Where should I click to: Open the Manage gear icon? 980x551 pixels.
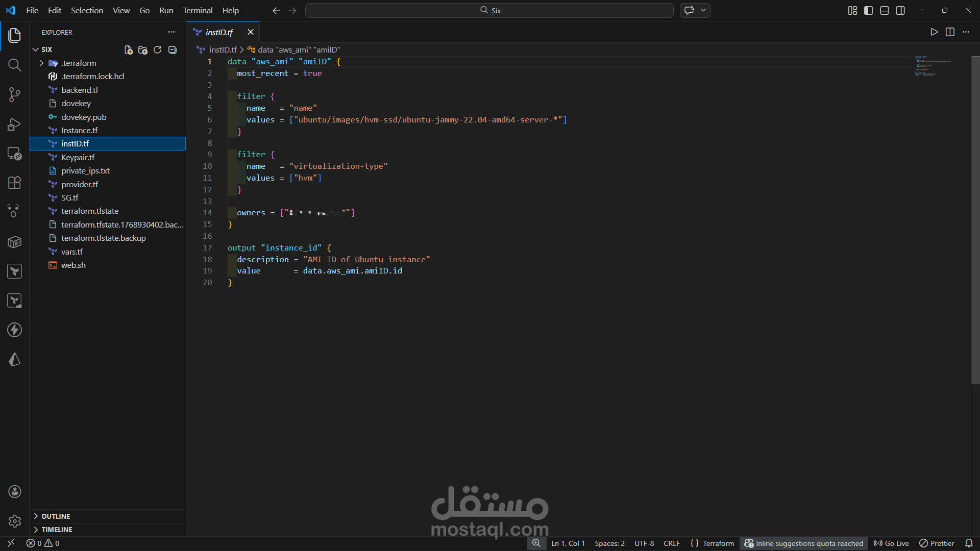click(14, 521)
